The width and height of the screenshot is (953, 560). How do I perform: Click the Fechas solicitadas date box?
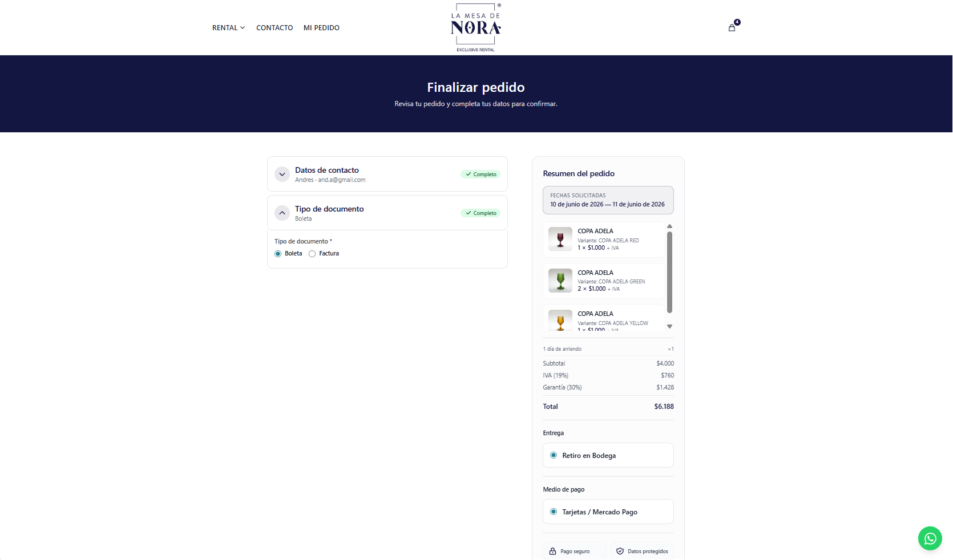pos(608,200)
